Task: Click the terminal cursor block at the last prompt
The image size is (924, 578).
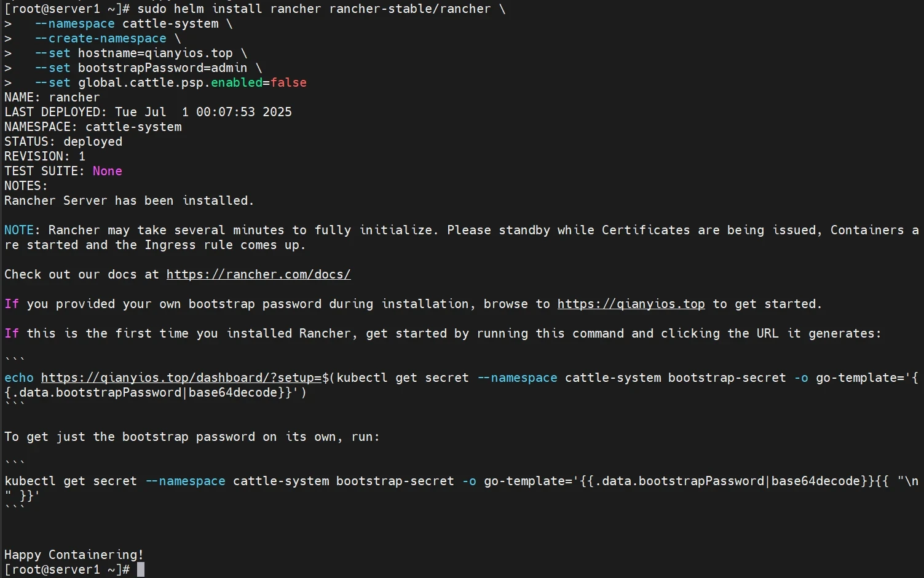Action: pos(141,569)
